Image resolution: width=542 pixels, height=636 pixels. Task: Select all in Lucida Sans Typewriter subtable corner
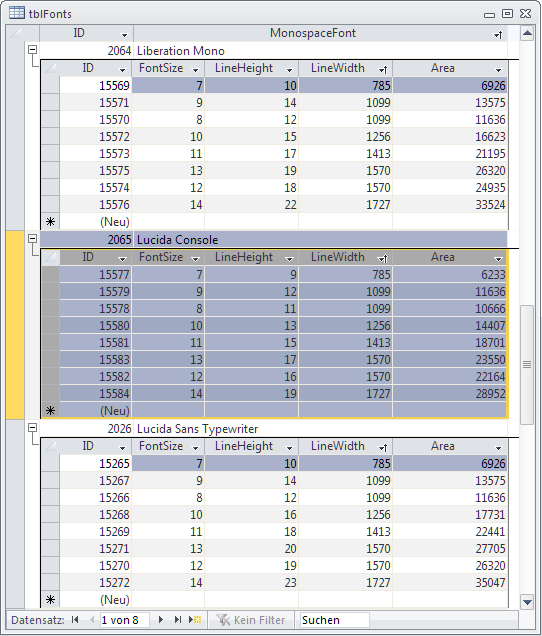51,446
